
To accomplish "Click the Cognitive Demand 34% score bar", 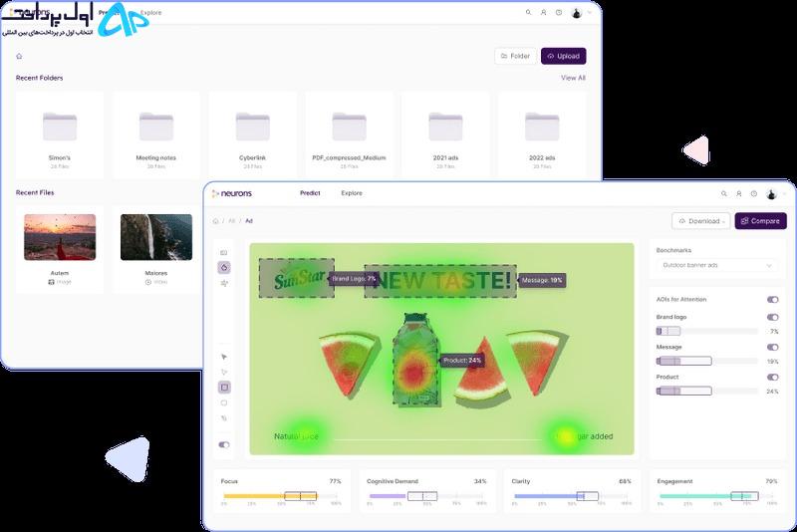I will pyautogui.click(x=427, y=496).
